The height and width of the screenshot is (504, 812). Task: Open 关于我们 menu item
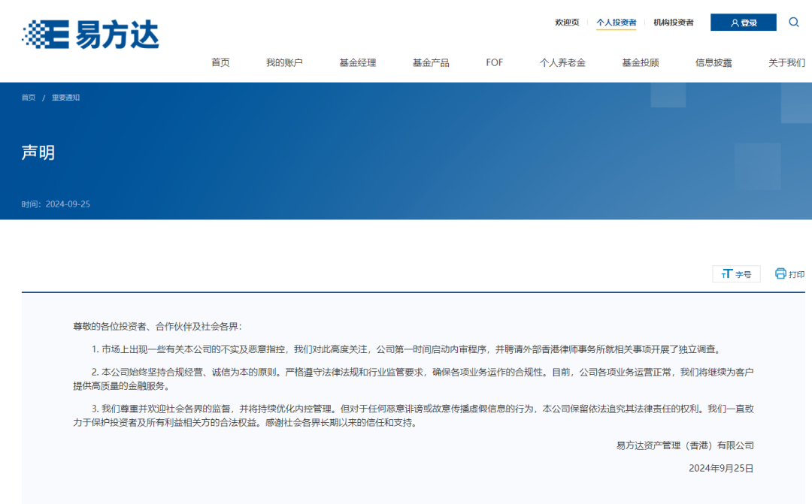point(786,62)
